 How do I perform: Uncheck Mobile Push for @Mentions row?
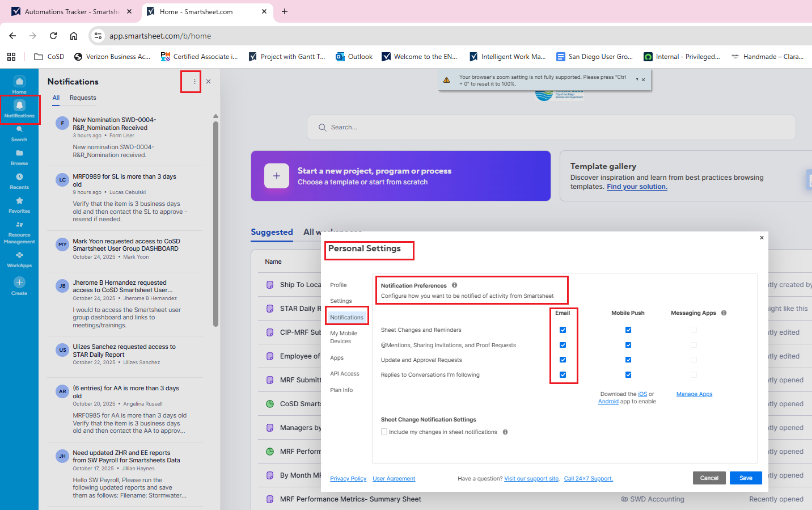628,345
